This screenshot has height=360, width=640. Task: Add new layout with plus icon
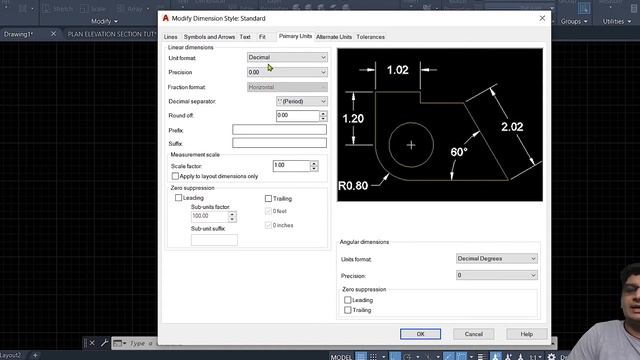(35, 356)
